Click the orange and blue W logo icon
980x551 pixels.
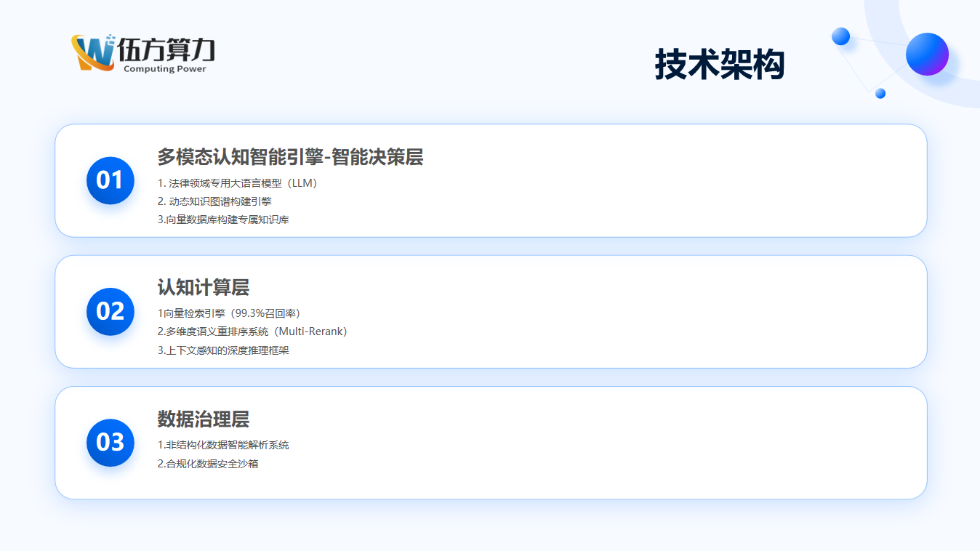pyautogui.click(x=93, y=52)
